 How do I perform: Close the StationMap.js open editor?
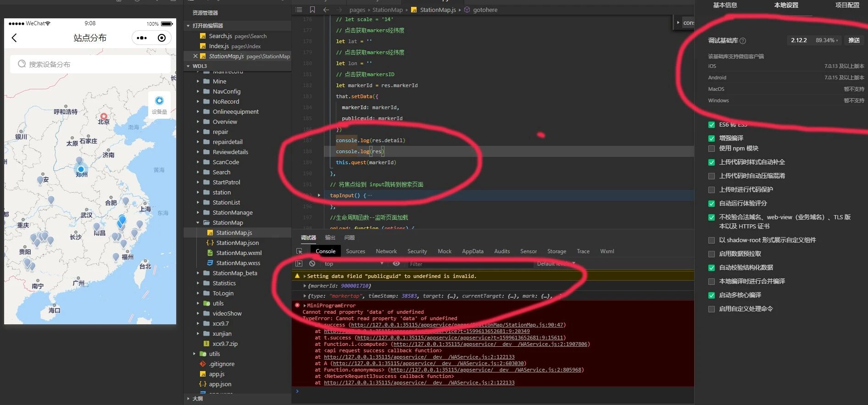pyautogui.click(x=195, y=56)
